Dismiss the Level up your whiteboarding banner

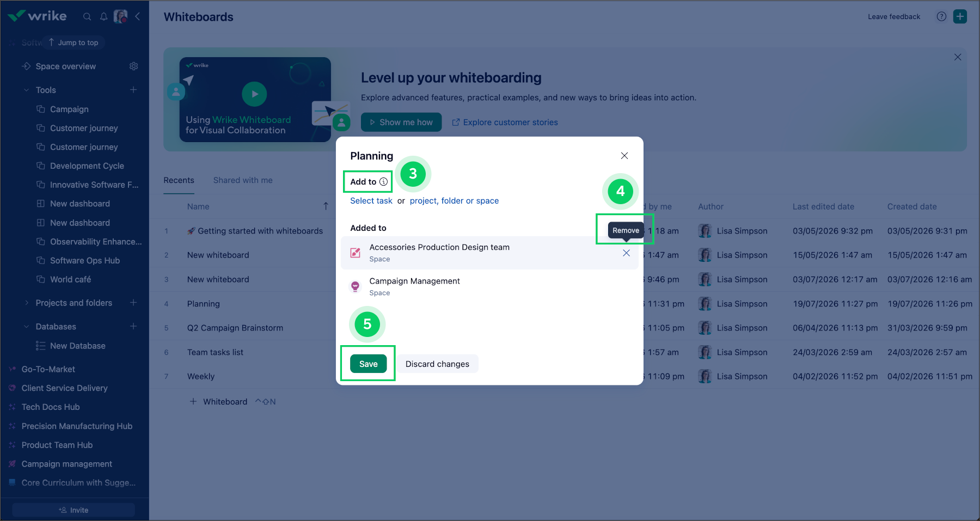tap(958, 57)
